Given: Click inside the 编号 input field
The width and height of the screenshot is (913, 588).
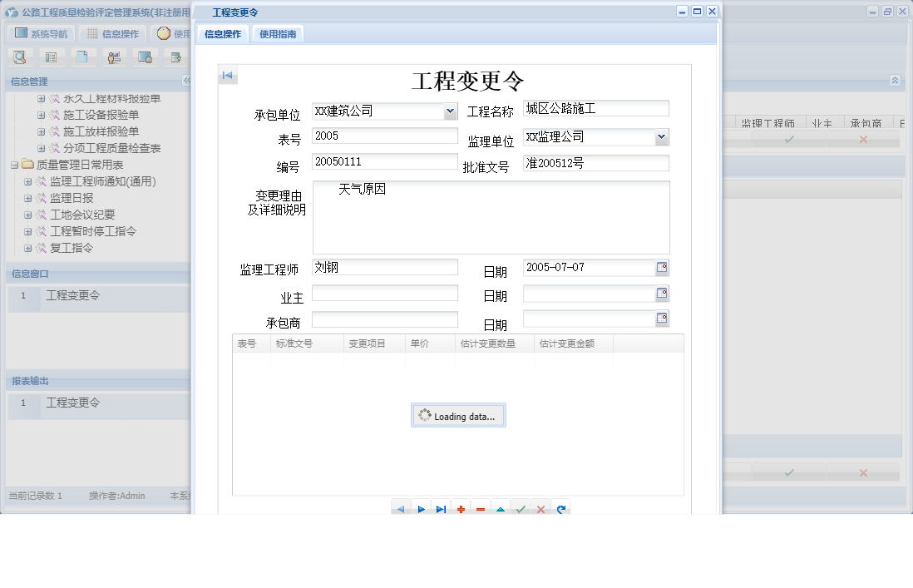Looking at the screenshot, I should click(x=384, y=161).
